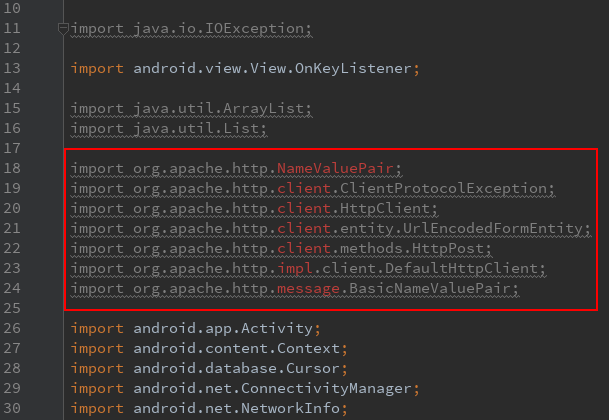Click the android.database.Cursor import
Viewport: 609px width, 420px height.
209,369
